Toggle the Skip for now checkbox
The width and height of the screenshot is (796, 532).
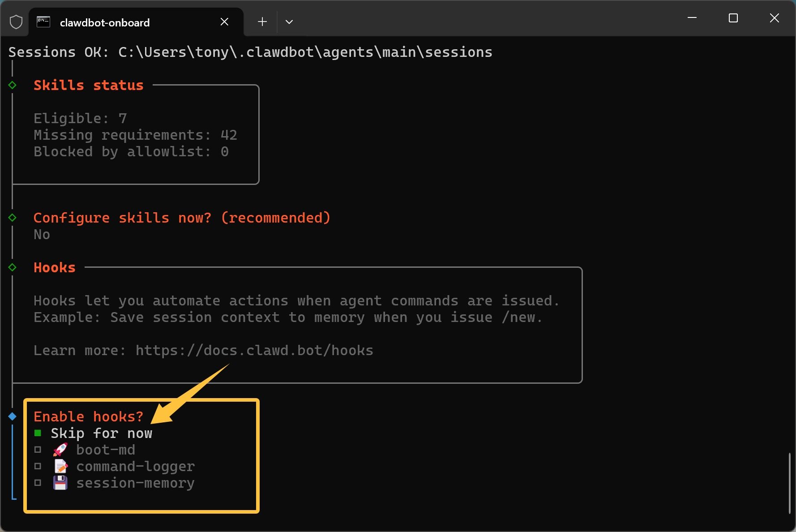[38, 433]
